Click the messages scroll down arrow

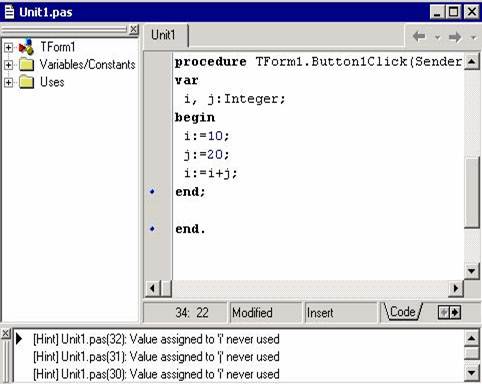[x=472, y=373]
